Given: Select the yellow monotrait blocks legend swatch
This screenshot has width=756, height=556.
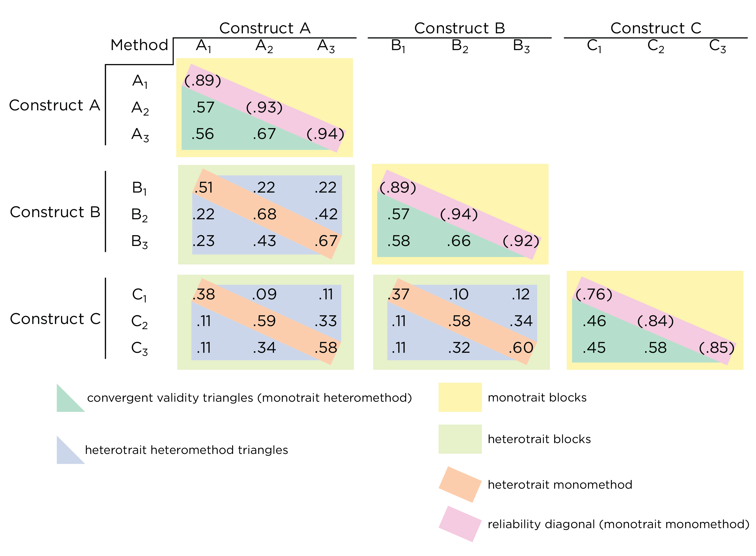Looking at the screenshot, I should [460, 397].
